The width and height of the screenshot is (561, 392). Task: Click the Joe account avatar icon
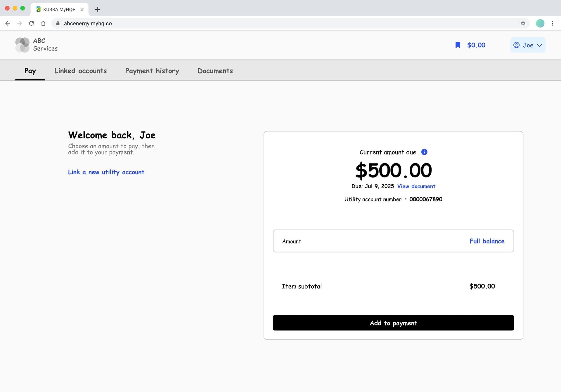pyautogui.click(x=516, y=45)
